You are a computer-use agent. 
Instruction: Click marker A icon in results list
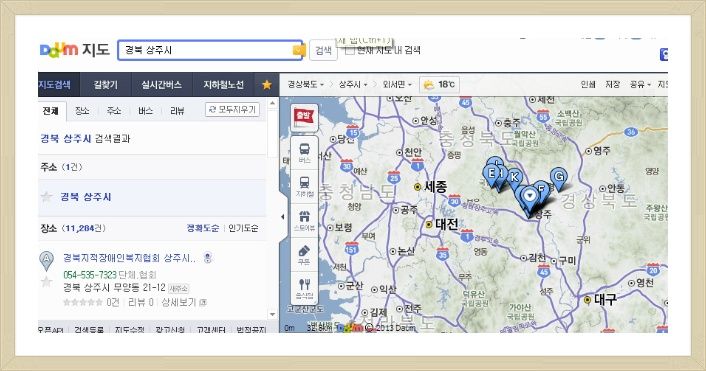point(46,261)
